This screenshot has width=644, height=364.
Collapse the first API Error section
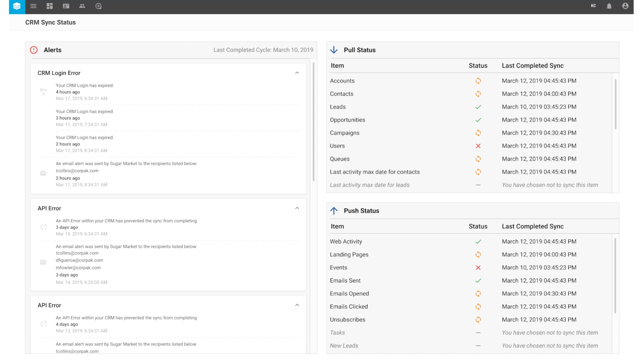coord(297,208)
